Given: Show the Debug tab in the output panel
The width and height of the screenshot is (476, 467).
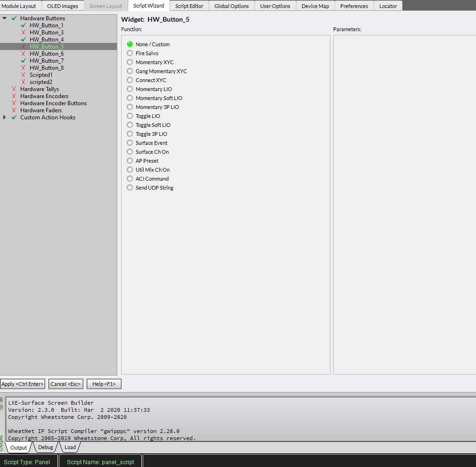Looking at the screenshot, I should click(46, 447).
